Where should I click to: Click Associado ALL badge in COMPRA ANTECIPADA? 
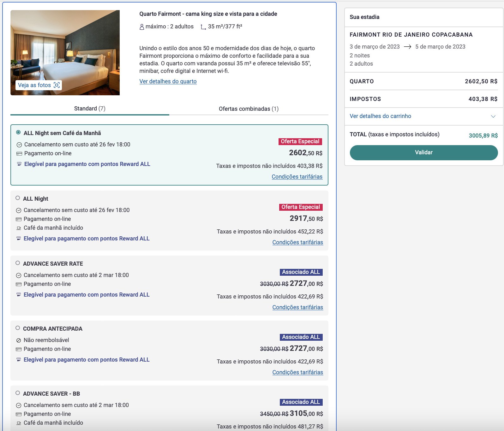pos(301,337)
